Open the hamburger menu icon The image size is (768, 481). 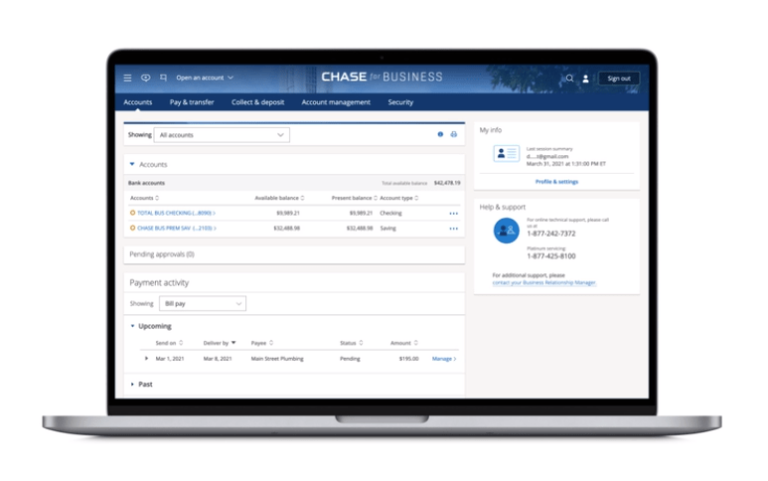click(127, 78)
